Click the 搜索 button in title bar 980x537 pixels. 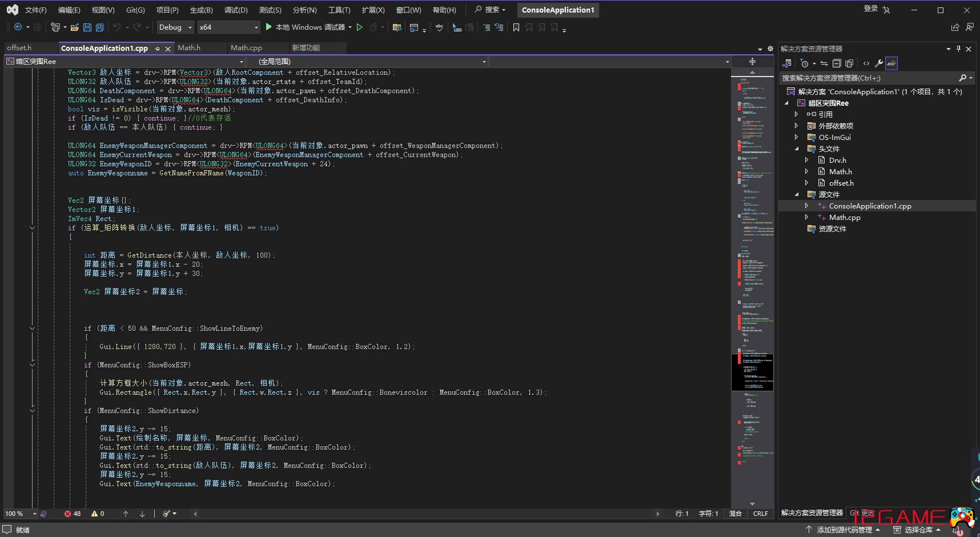point(491,10)
